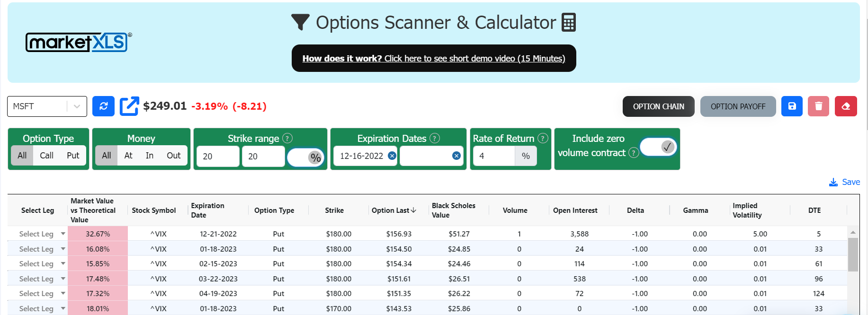Select Out of the money filter
This screenshot has height=315, width=868.
click(173, 155)
